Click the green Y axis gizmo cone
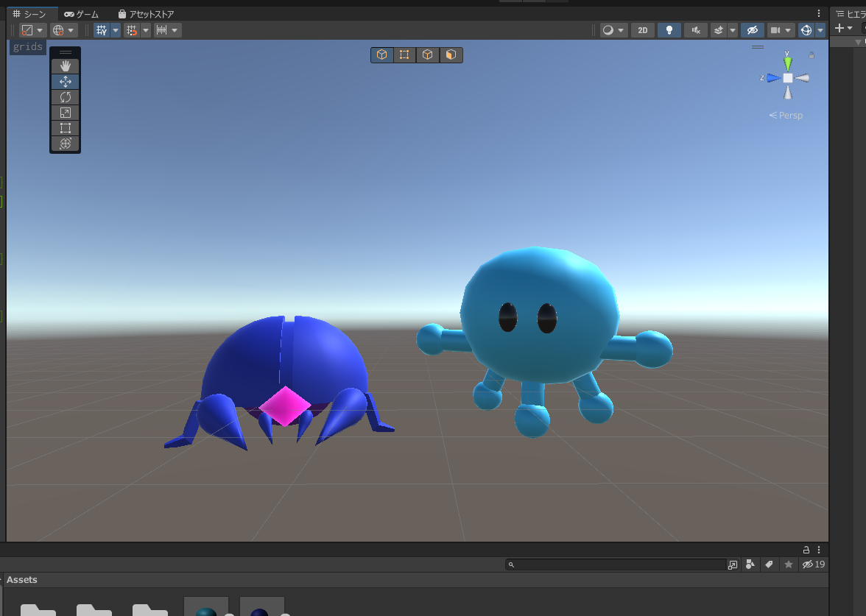Viewport: 866px width, 616px height. point(787,63)
